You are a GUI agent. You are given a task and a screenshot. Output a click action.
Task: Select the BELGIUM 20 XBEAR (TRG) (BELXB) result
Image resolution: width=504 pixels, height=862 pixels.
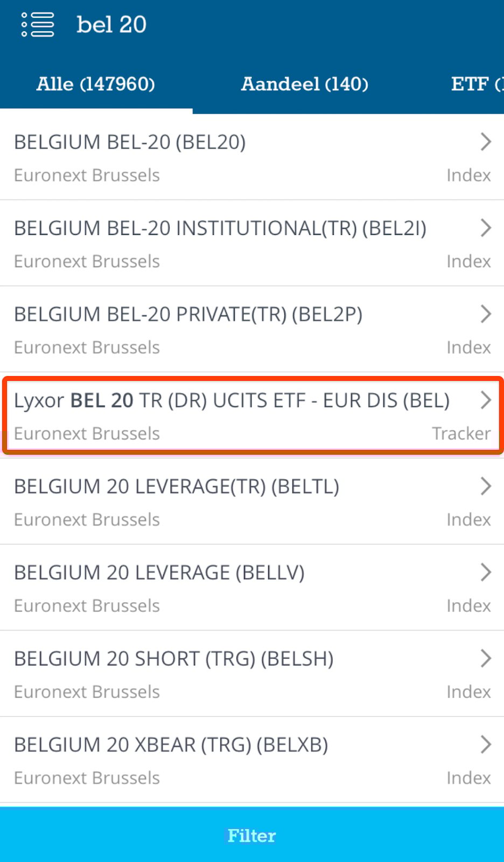click(215, 760)
